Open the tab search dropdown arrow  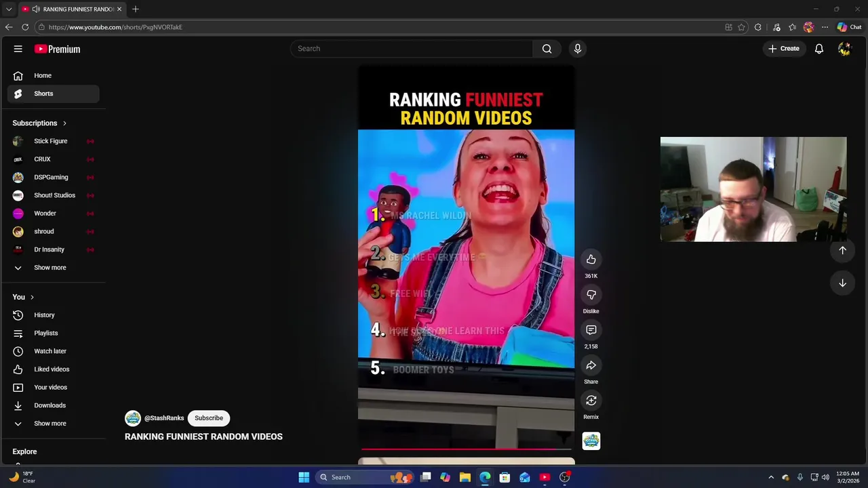tap(9, 9)
